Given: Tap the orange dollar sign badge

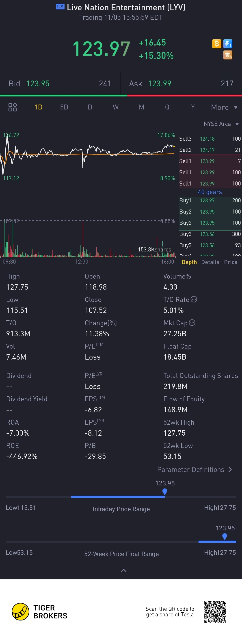Looking at the screenshot, I should [x=216, y=44].
